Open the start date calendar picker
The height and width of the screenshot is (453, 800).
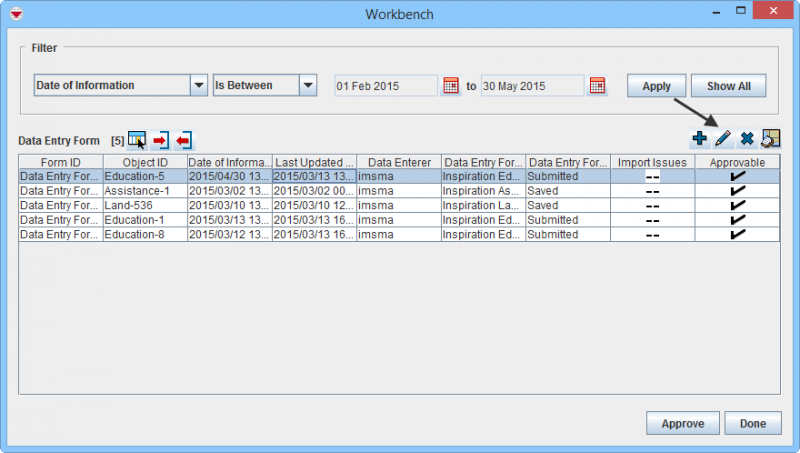pos(450,86)
